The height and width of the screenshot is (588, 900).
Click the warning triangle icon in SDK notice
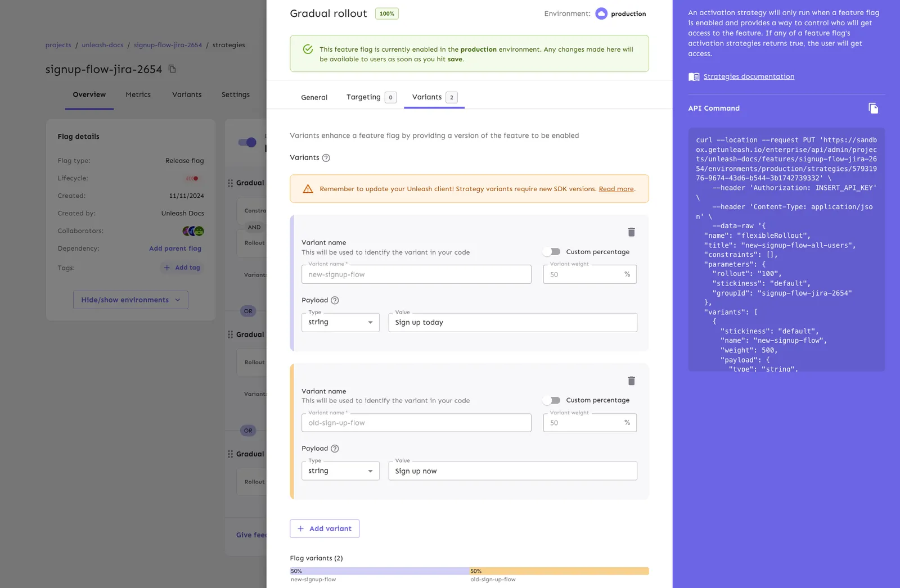click(308, 189)
